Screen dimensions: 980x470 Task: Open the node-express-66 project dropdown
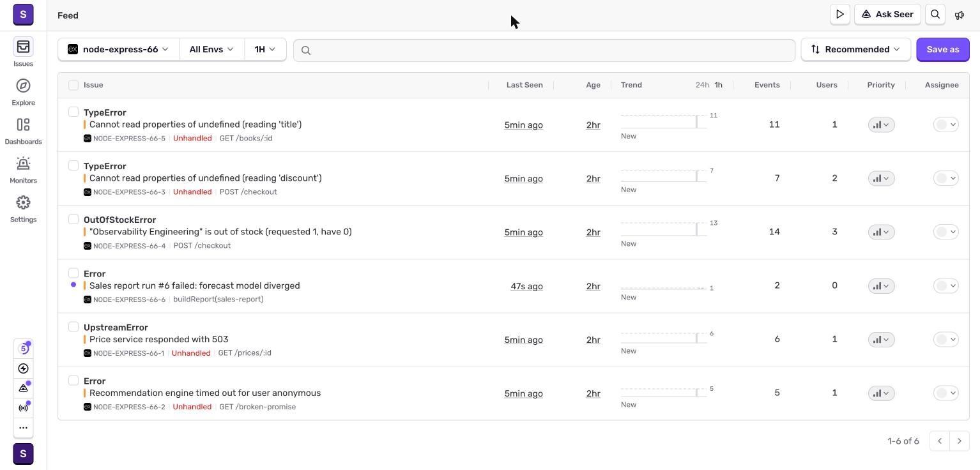[x=119, y=49]
